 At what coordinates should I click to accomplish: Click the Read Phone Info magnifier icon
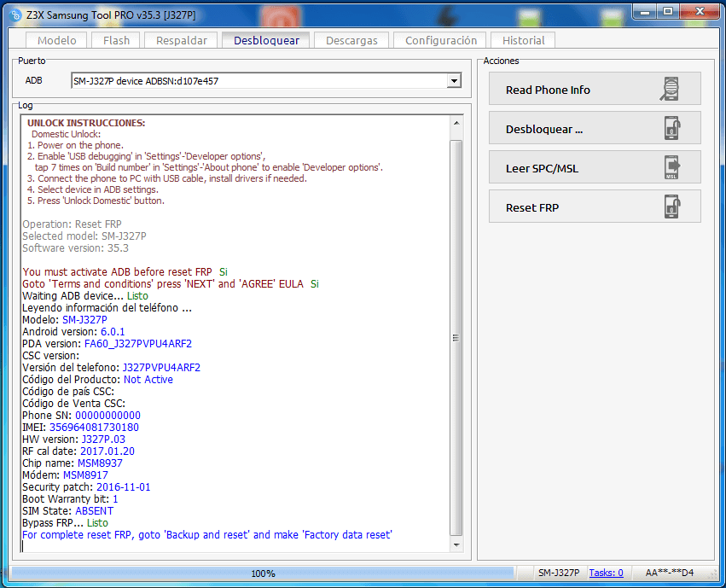670,89
